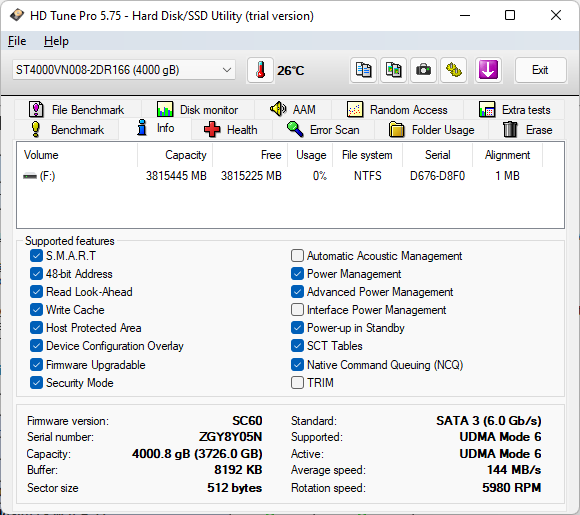The height and width of the screenshot is (515, 580).
Task: Click the Capacity column header
Action: (x=175, y=155)
